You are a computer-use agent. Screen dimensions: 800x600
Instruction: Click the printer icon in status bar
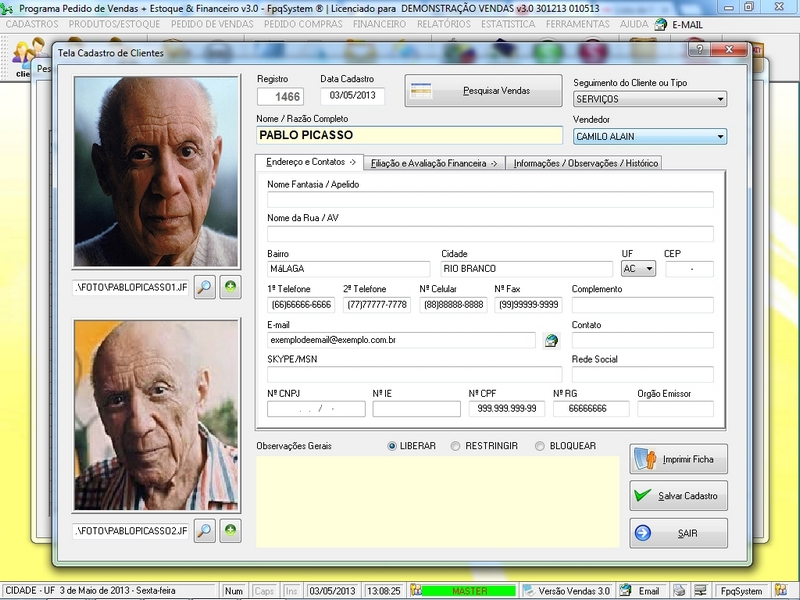(679, 591)
